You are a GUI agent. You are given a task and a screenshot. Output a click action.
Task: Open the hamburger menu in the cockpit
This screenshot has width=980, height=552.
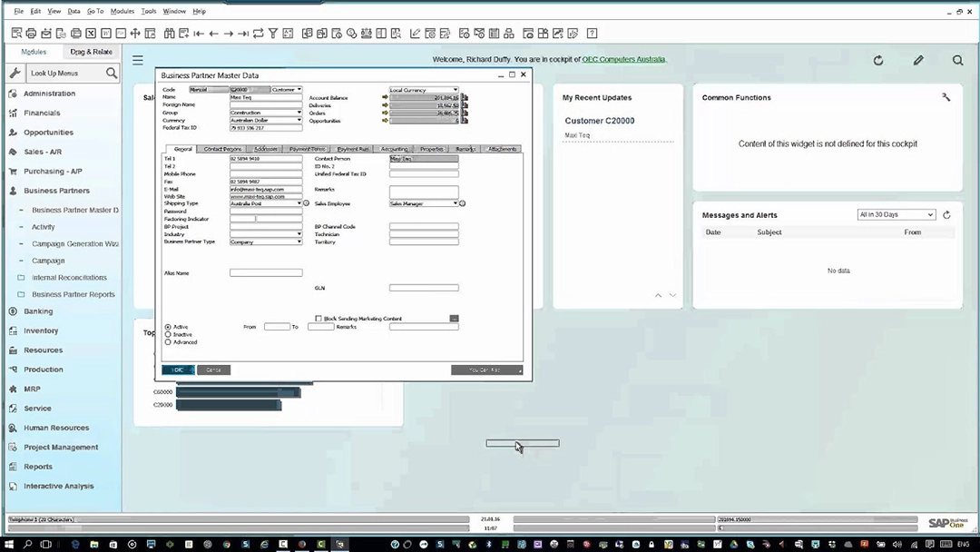click(x=138, y=61)
